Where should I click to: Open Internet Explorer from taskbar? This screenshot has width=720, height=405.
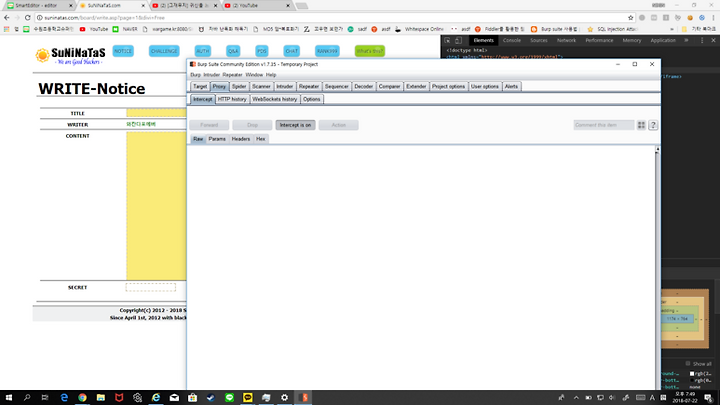tap(156, 398)
